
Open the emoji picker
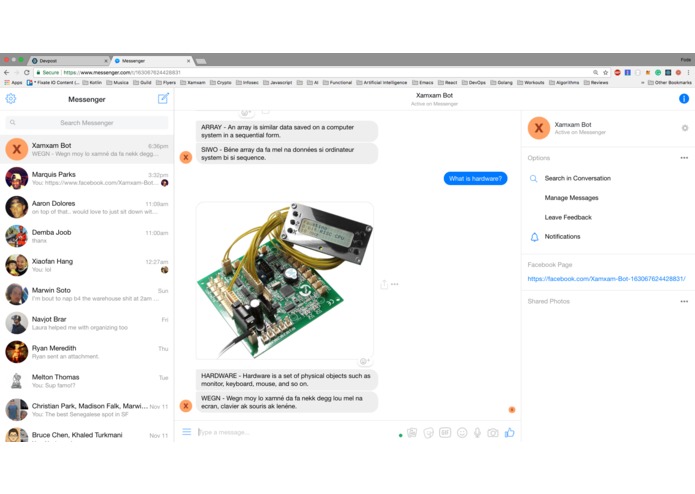(462, 432)
